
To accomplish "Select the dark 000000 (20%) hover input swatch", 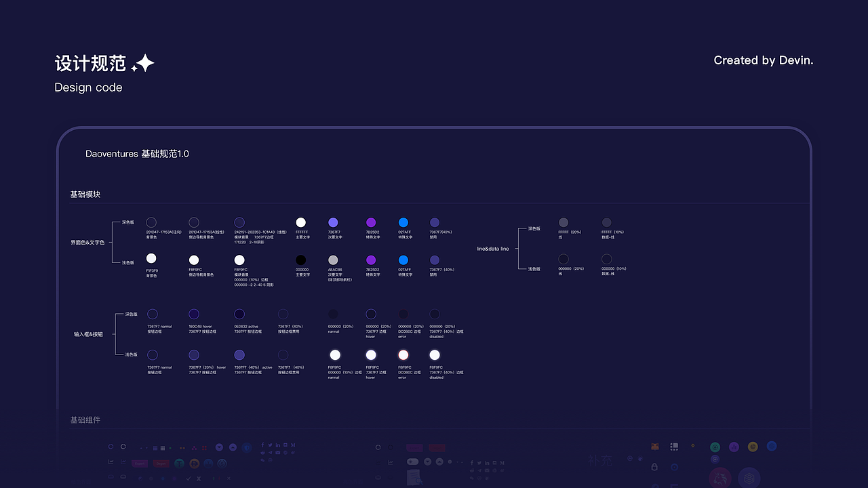I will (371, 314).
